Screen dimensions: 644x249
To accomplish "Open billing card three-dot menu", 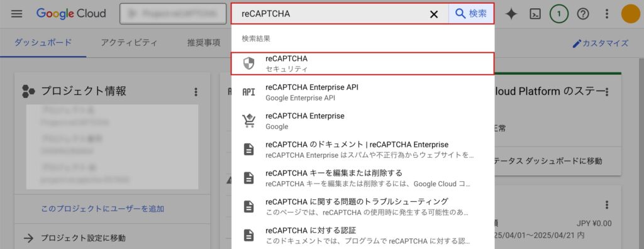I will click(607, 204).
